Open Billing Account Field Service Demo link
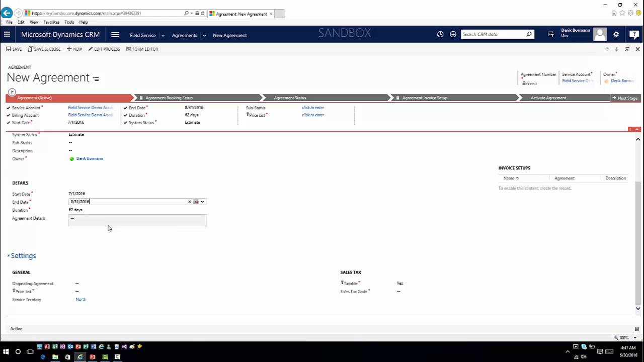 click(91, 115)
